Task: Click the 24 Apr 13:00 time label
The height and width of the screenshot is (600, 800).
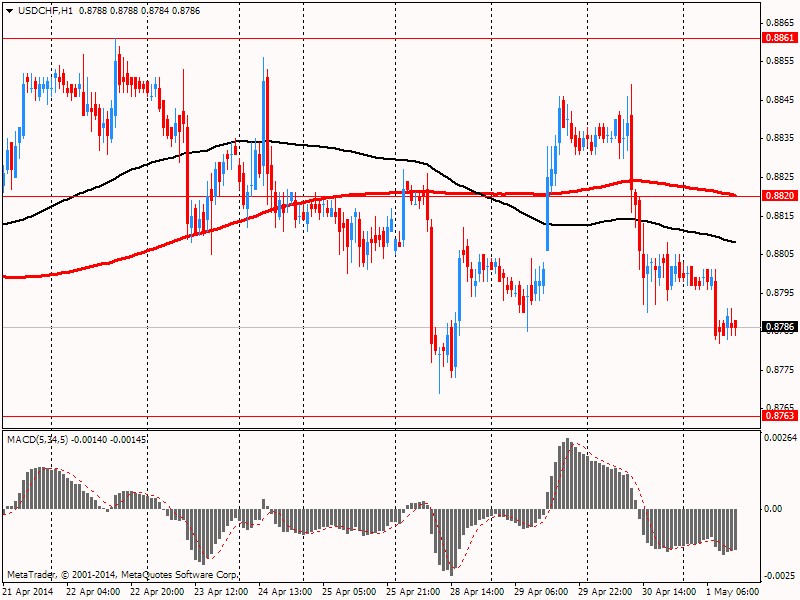Action: click(x=285, y=592)
